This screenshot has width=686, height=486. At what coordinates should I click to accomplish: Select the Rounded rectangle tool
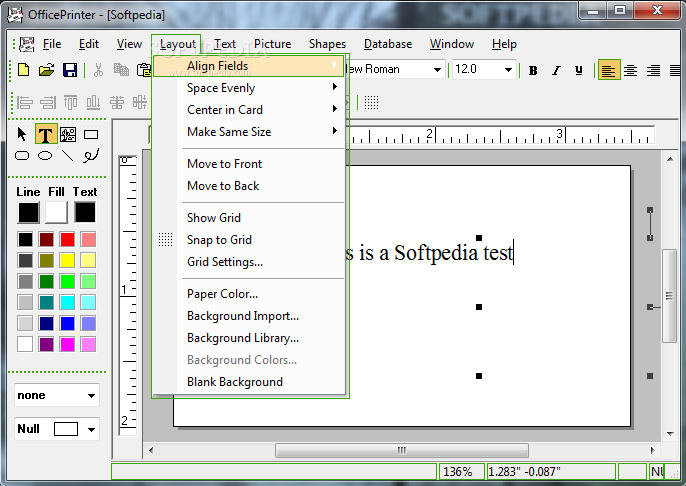pos(22,156)
